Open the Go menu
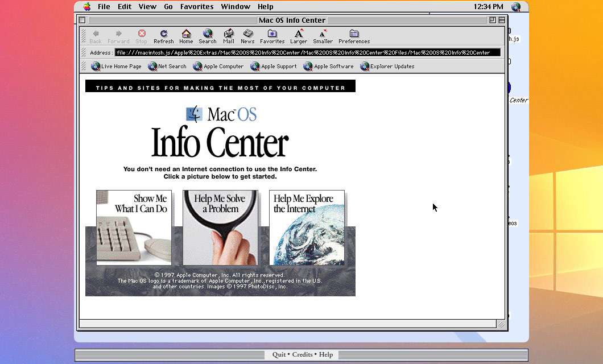The height and width of the screenshot is (364, 603). point(168,6)
